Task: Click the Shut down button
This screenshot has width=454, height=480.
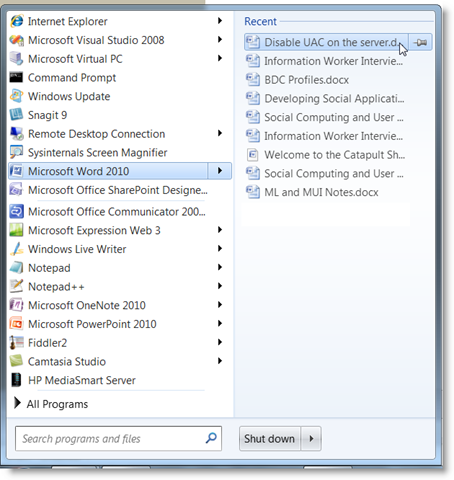Action: pos(270,438)
